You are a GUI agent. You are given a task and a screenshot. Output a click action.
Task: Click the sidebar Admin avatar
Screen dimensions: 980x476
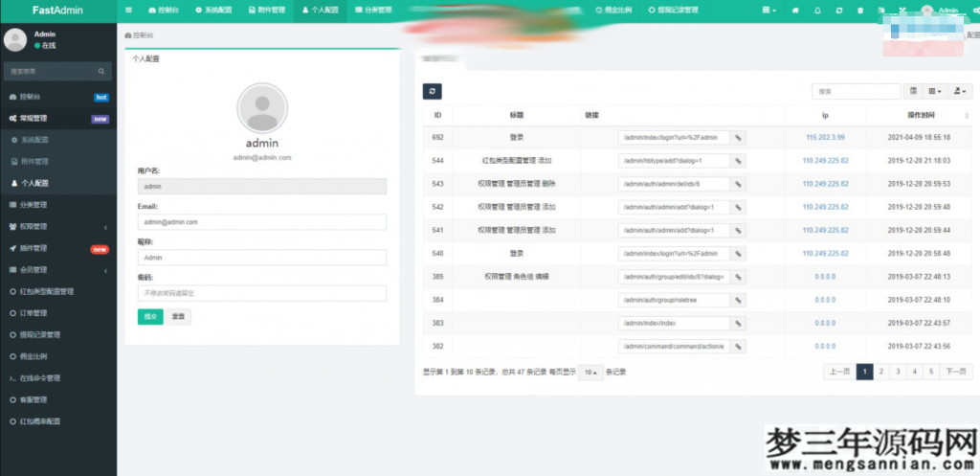[15, 40]
